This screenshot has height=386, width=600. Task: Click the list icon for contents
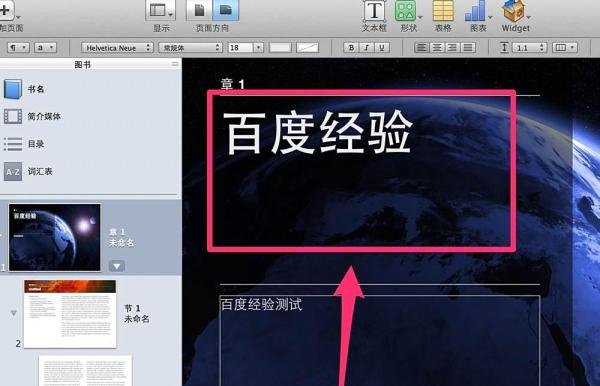point(13,144)
